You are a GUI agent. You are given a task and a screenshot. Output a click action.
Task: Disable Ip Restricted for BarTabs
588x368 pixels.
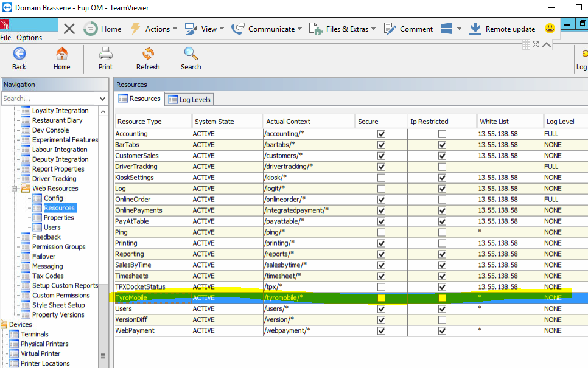442,145
